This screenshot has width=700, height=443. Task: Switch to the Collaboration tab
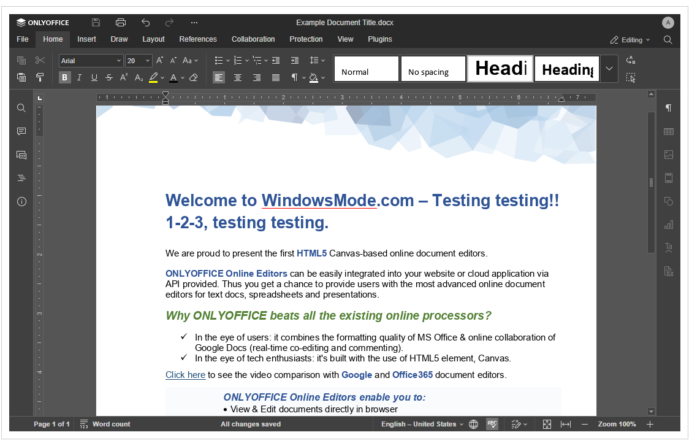coord(253,39)
